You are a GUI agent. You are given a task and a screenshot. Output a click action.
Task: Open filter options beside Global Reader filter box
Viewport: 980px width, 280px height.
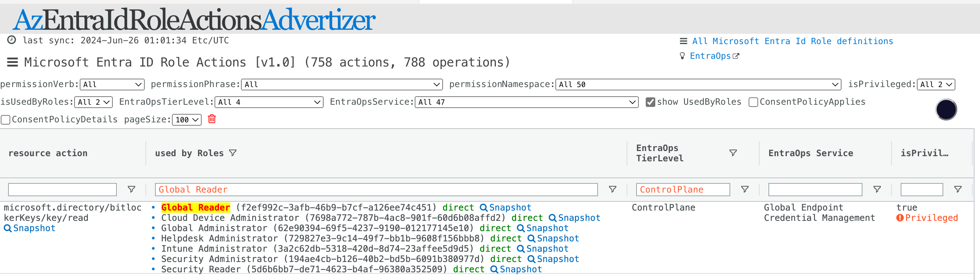(613, 190)
